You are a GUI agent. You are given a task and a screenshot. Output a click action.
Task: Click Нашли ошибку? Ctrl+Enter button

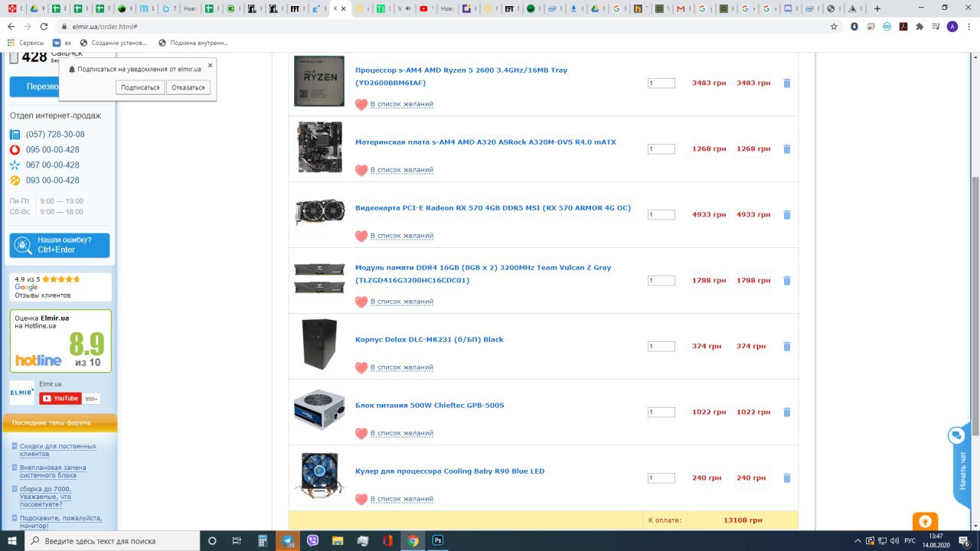[x=60, y=245]
